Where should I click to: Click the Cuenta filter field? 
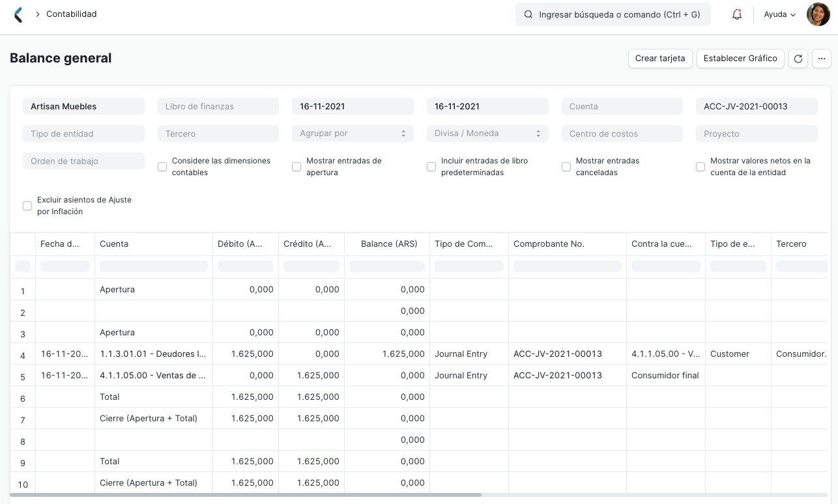(x=622, y=106)
